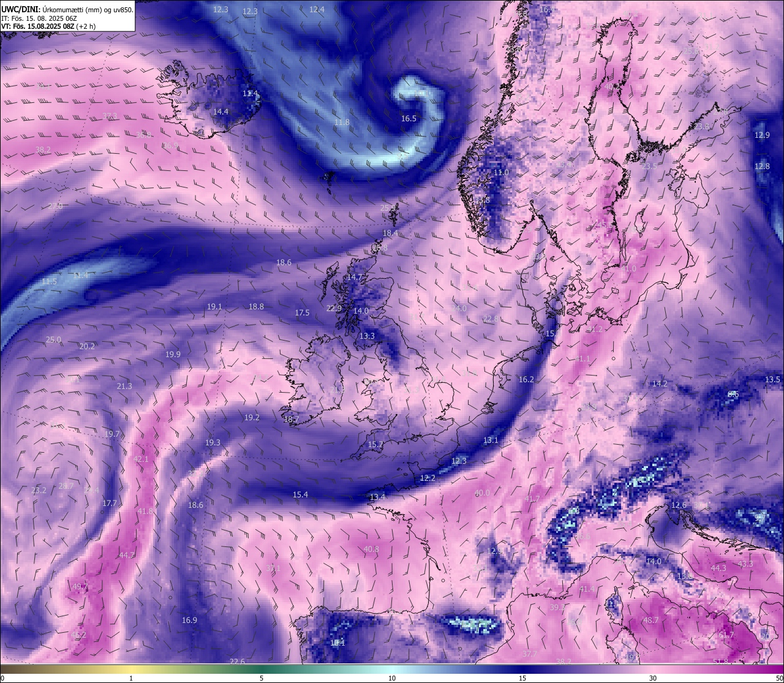Click the 11.8 value west of the swirl
784x683 pixels.
click(342, 123)
